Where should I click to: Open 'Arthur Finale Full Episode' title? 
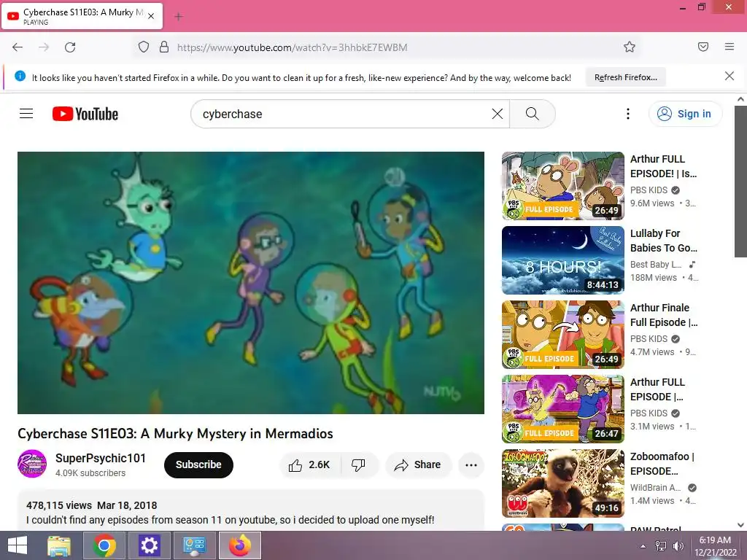point(664,315)
